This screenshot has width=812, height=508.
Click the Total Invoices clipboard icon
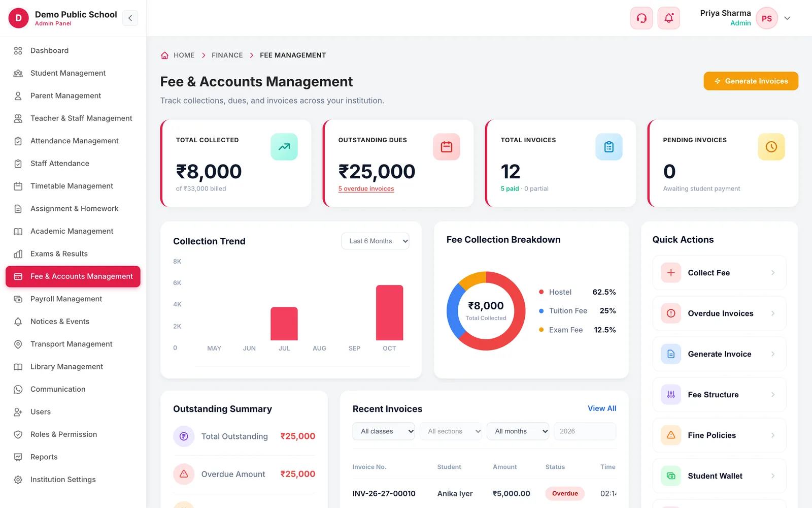[x=609, y=147]
